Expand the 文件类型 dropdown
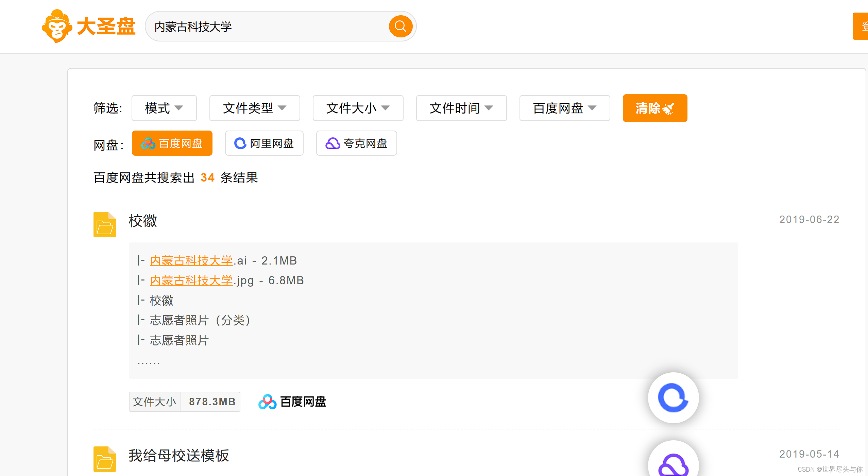 [255, 108]
